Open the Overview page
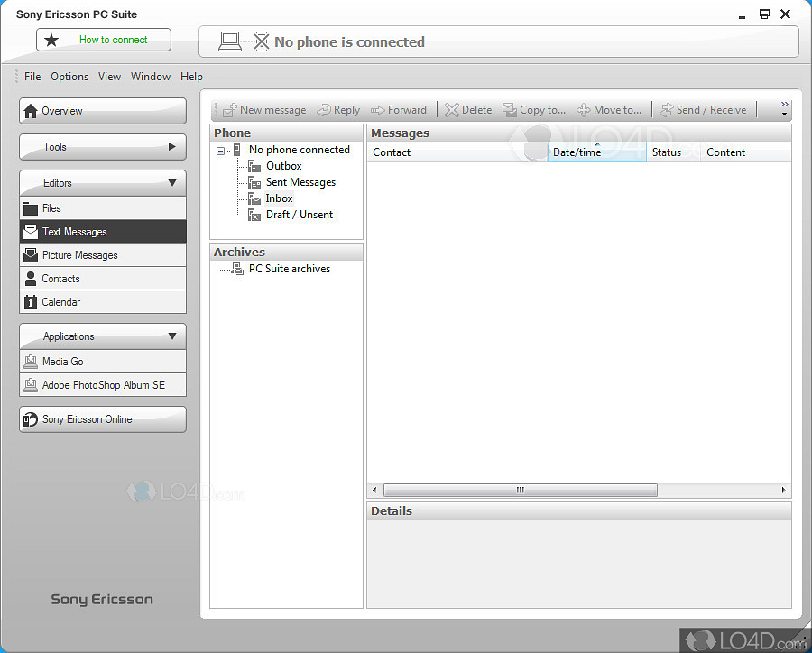 click(103, 111)
